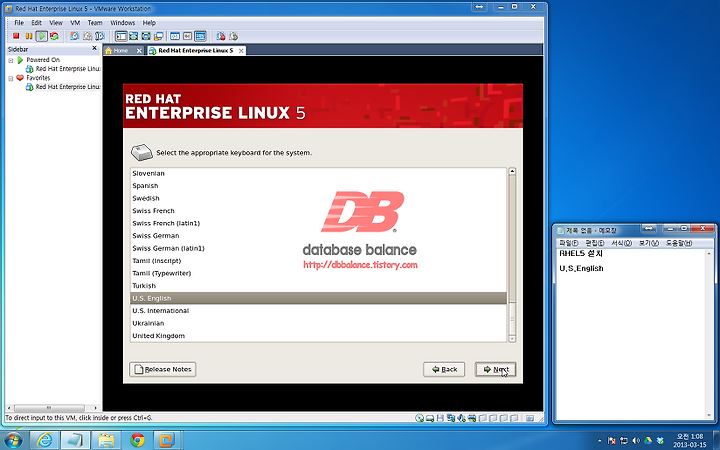
Task: Switch to Unity mode toolbar icon
Action: 158,36
